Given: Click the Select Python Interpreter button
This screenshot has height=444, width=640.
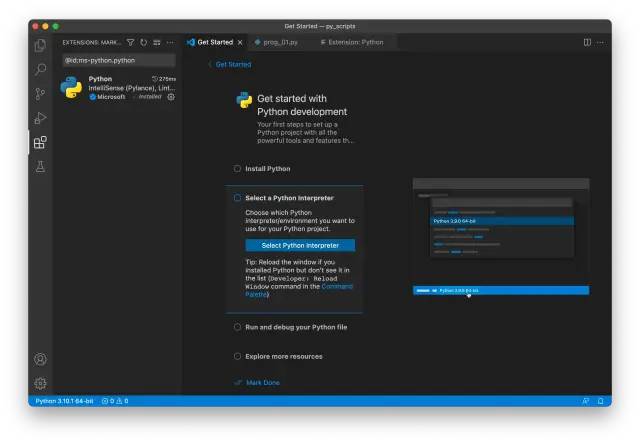Looking at the screenshot, I should [x=300, y=245].
